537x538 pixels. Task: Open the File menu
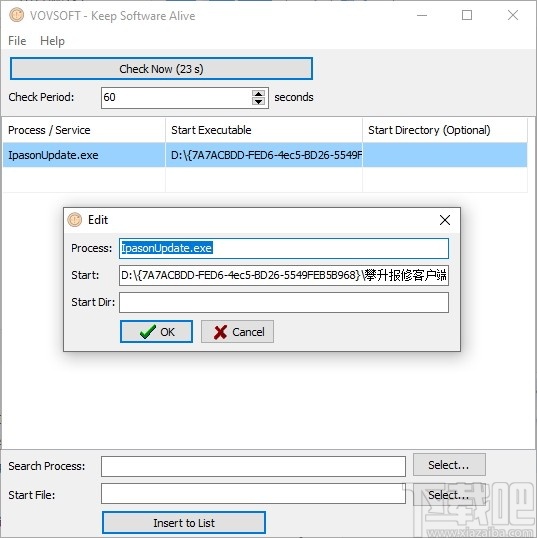[x=17, y=41]
